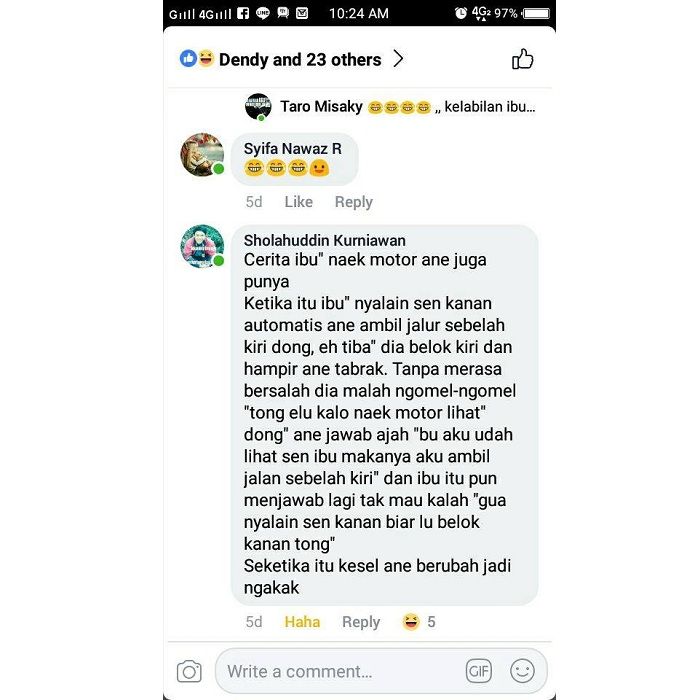
Task: Open Dendy and 23 others reactions
Action: click(x=300, y=59)
